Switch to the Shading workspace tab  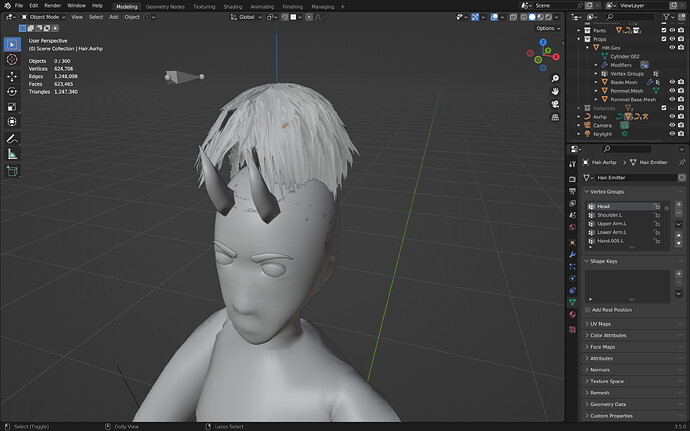232,7
